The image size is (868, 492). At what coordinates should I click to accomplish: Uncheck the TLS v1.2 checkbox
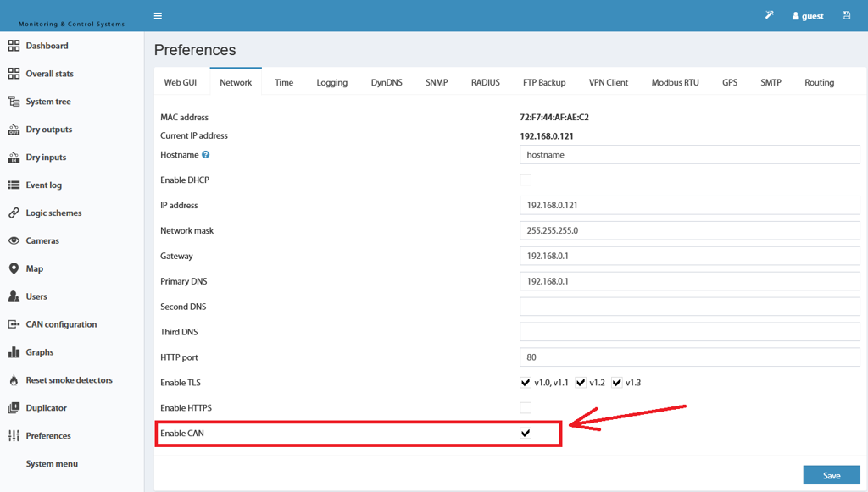(x=581, y=383)
